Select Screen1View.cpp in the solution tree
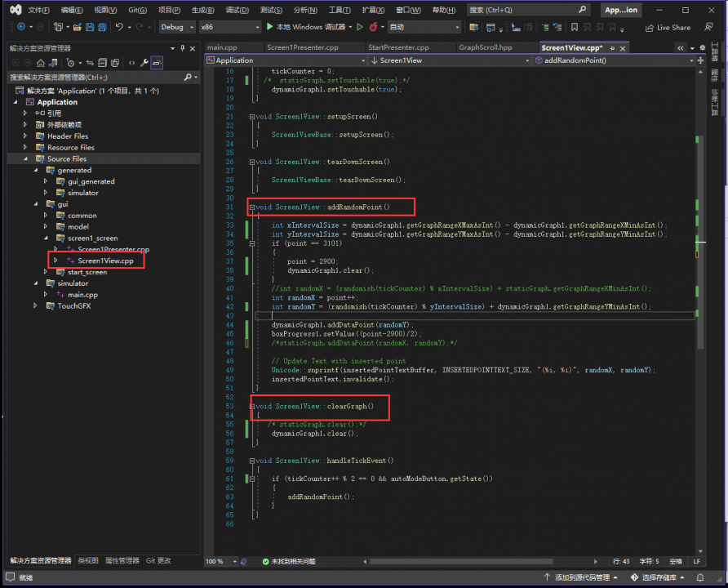Screen dimensions: 728x588 point(105,261)
